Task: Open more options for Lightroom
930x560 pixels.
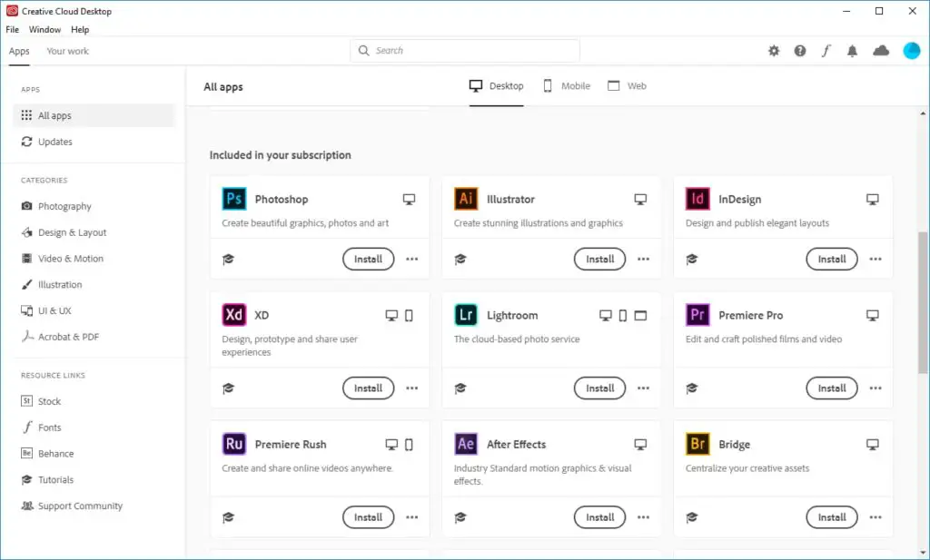Action: (643, 388)
